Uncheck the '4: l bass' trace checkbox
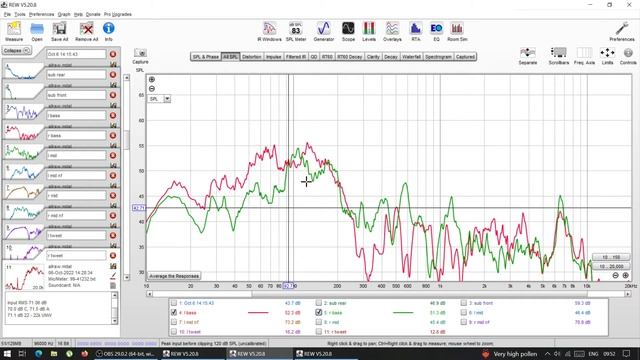The height and width of the screenshot is (360, 640). click(174, 312)
